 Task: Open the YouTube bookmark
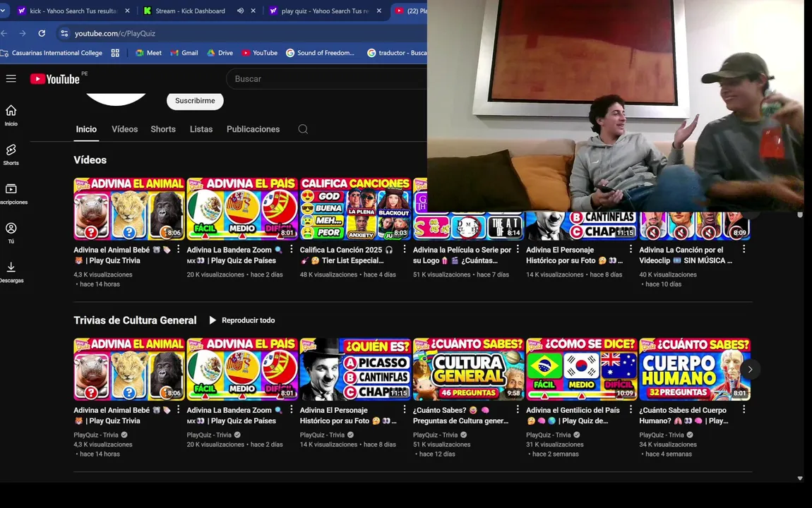pyautogui.click(x=259, y=53)
